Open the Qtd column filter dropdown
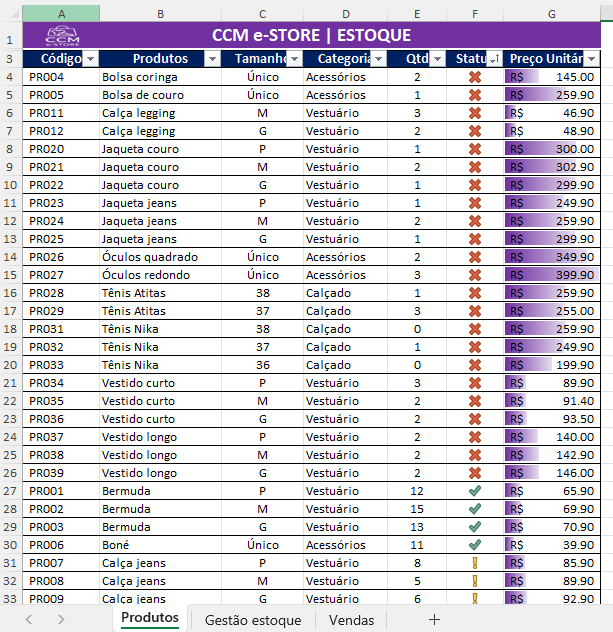Screen dimensions: 613x632 coord(438,59)
